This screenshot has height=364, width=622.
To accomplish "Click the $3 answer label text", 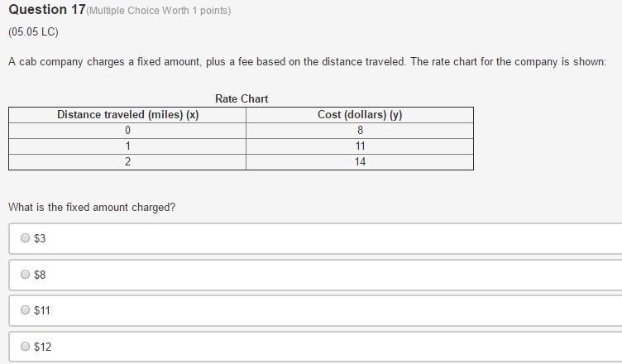I will (x=40, y=238).
